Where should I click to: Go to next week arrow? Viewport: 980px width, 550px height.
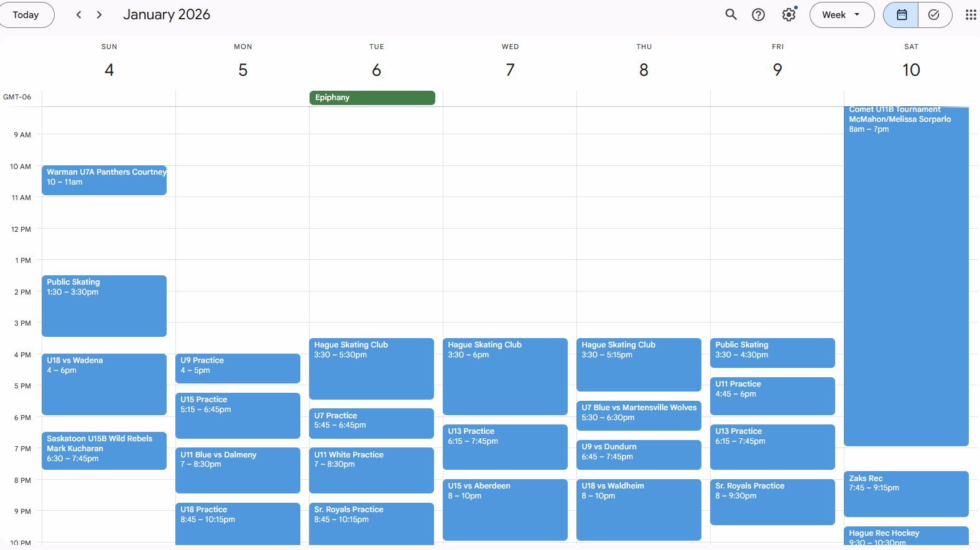[x=99, y=15]
